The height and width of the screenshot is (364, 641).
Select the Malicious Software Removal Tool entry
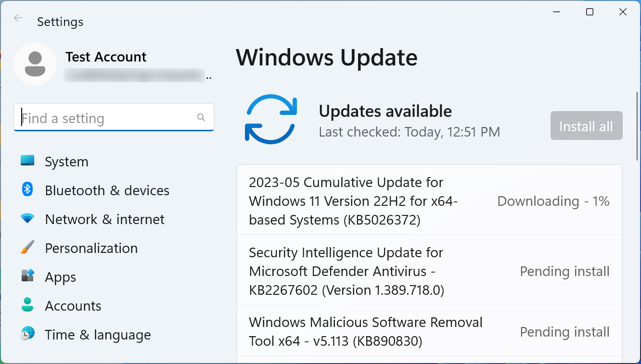429,331
